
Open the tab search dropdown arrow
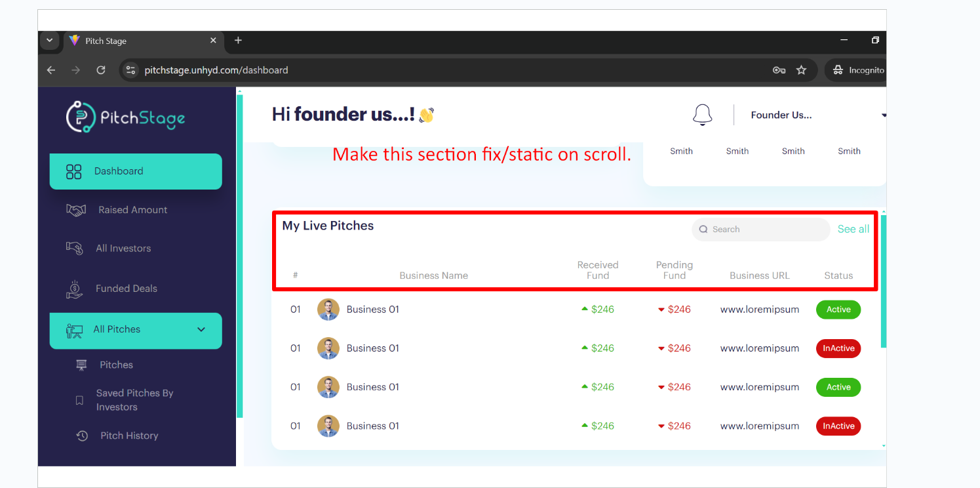[49, 41]
